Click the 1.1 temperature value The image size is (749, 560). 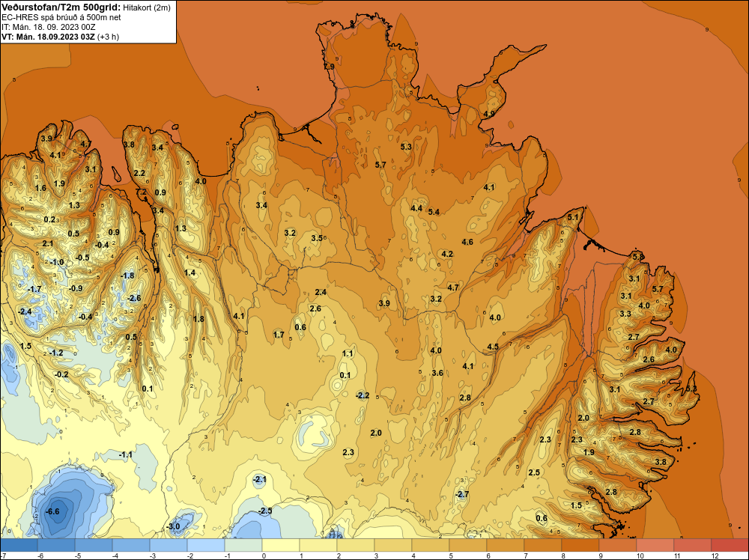pyautogui.click(x=348, y=354)
